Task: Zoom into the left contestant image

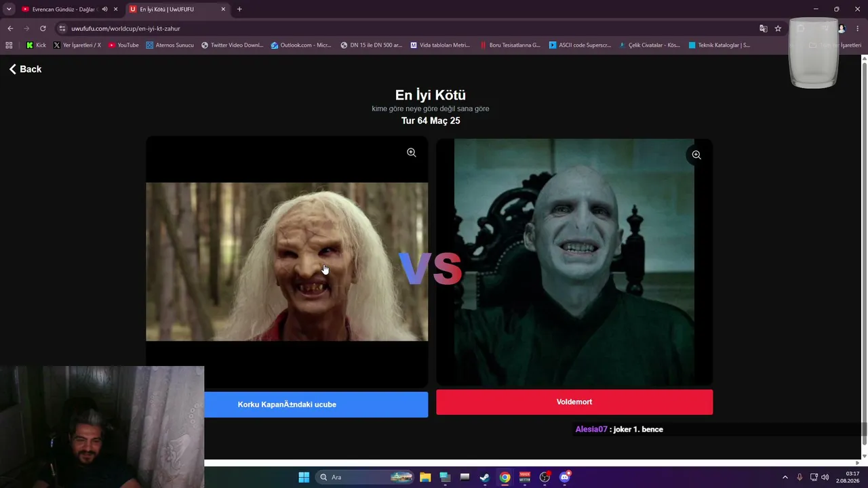Action: click(x=412, y=152)
